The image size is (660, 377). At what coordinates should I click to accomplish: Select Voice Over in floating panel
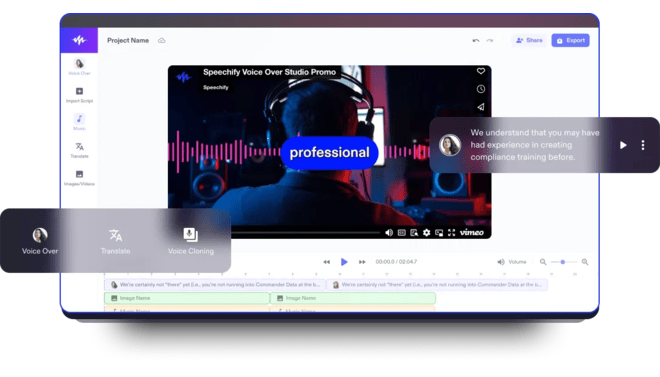[40, 241]
